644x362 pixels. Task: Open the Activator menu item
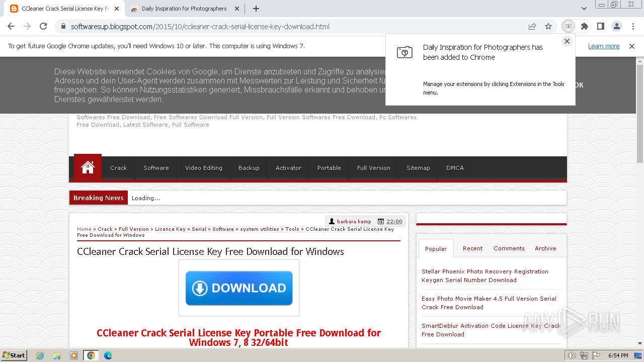click(x=288, y=168)
